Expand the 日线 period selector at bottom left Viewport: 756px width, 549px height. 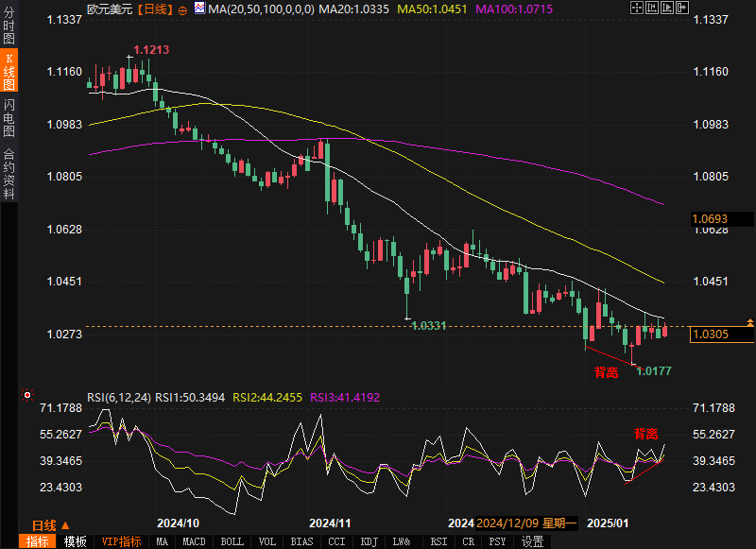(49, 524)
